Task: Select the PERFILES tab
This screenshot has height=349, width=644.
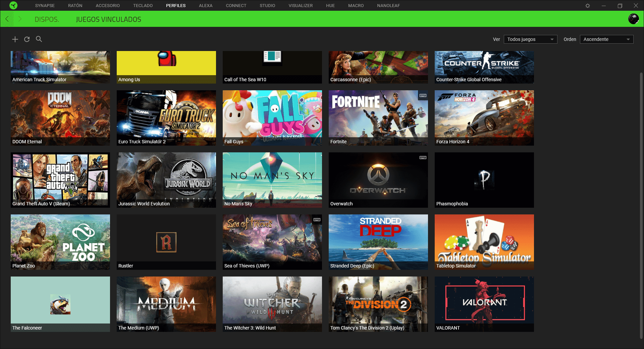Action: click(176, 6)
